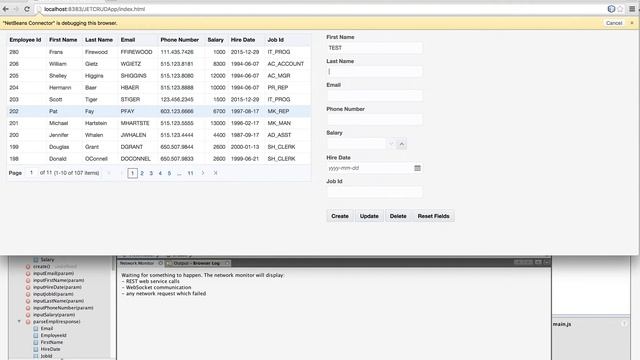Go forward with the browser forward arrow

pos(16,9)
